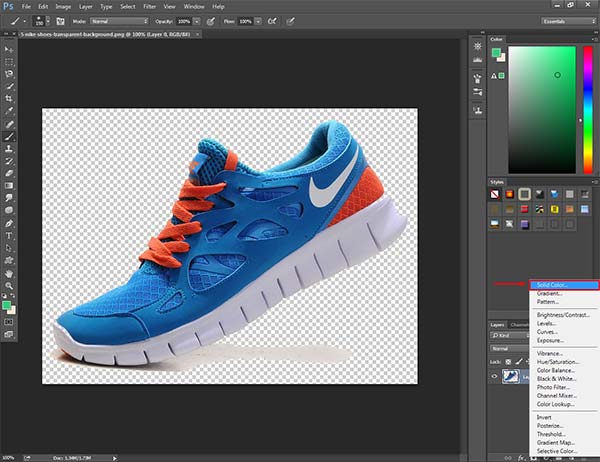The image size is (600, 462).
Task: Select the Gradient tool
Action: pos(8,186)
